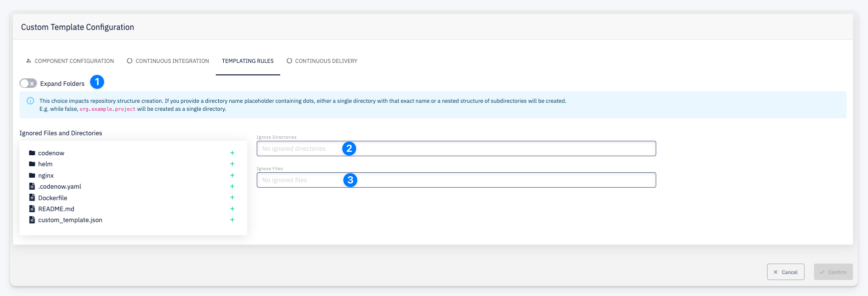The image size is (868, 296).
Task: Confirm the template configuration
Action: (x=833, y=272)
